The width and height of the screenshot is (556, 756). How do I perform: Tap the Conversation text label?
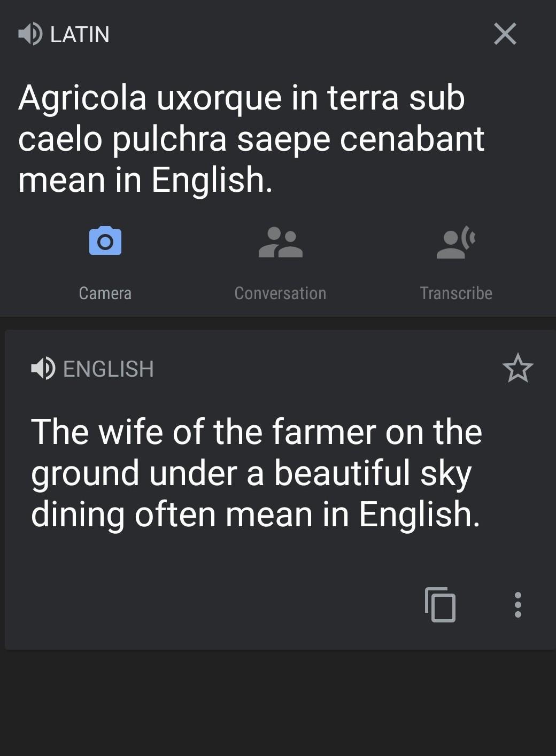(280, 293)
